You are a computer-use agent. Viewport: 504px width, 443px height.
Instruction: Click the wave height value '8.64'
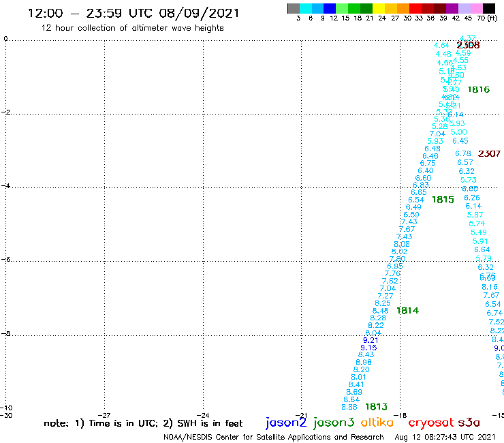tap(351, 399)
